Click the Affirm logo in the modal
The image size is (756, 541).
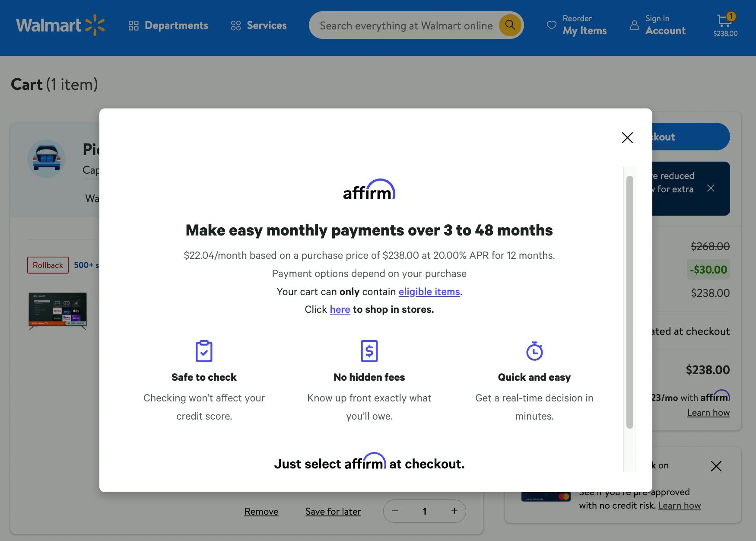tap(369, 190)
